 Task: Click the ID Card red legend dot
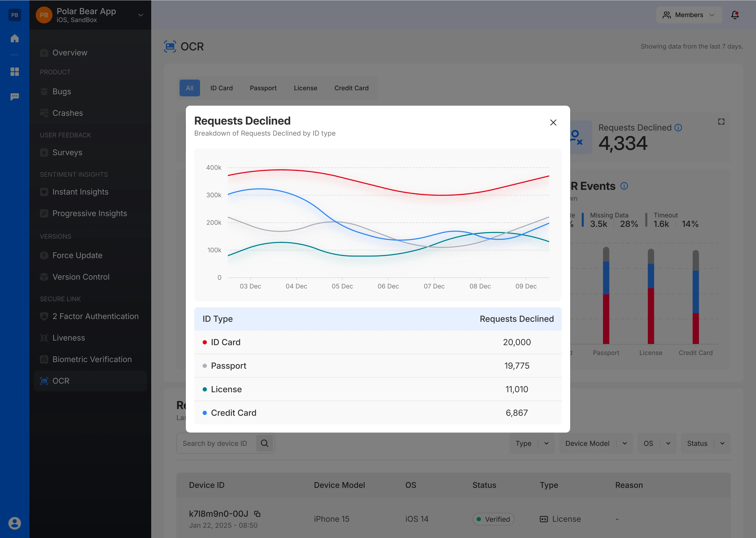(x=205, y=342)
